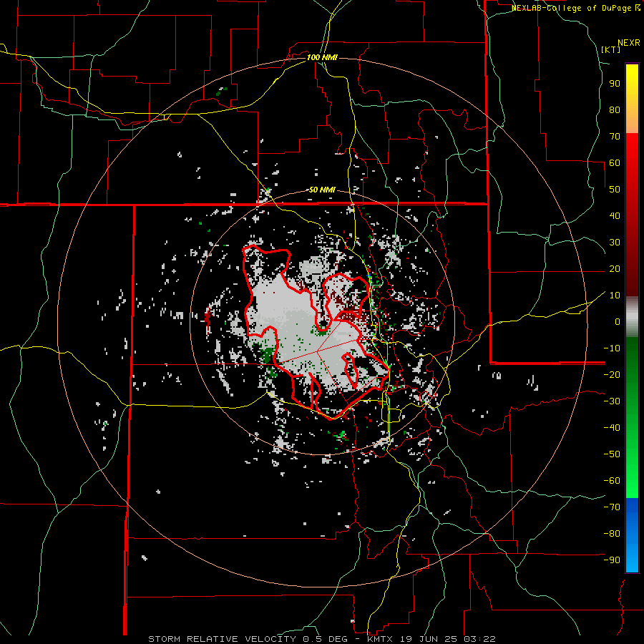Select the 50 NMI range ring label
Viewport: 644px width, 644px height.
coord(322,190)
